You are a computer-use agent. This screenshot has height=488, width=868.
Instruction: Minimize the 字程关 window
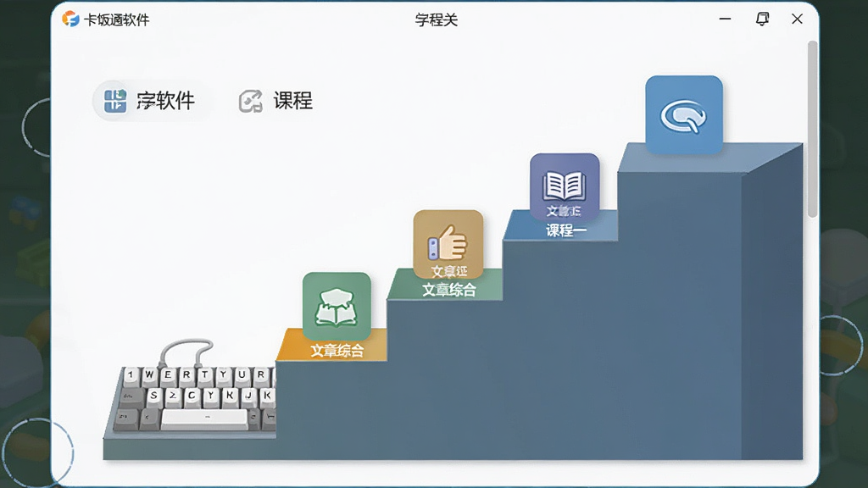pyautogui.click(x=725, y=19)
